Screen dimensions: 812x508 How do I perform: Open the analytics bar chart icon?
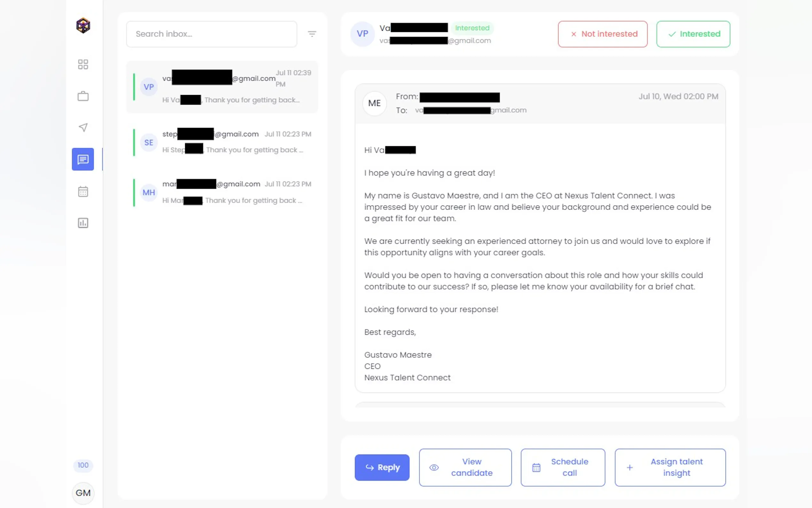[83, 223]
